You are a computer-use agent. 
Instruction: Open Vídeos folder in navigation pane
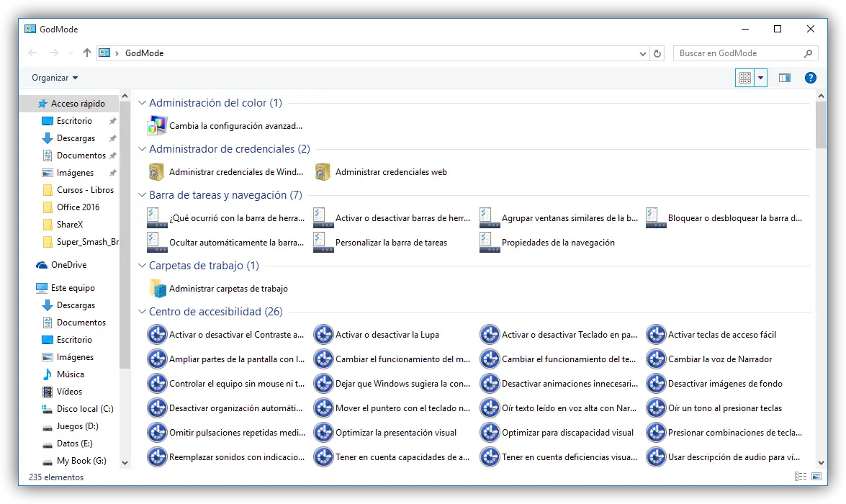point(69,392)
